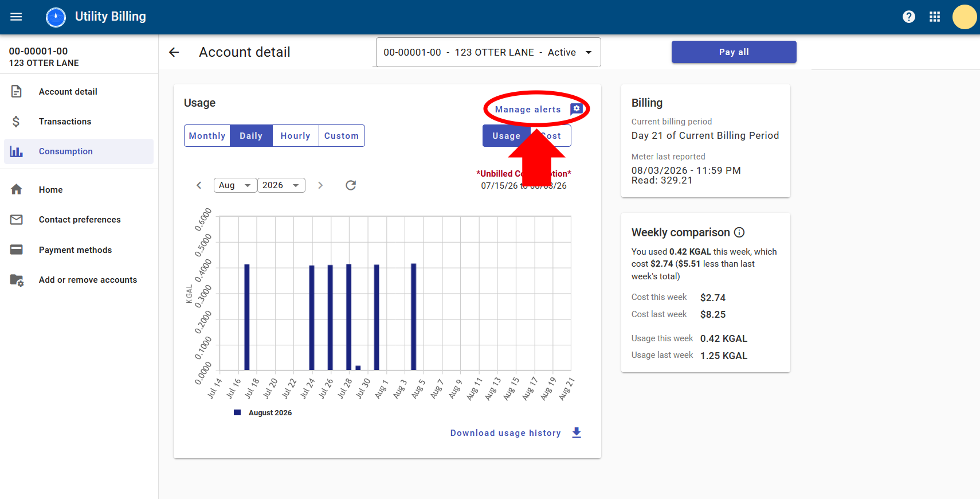Open Add or remove accounts

point(79,280)
